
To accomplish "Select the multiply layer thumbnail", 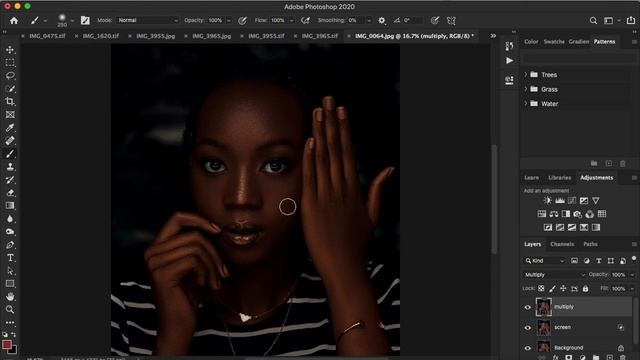I will 544,307.
